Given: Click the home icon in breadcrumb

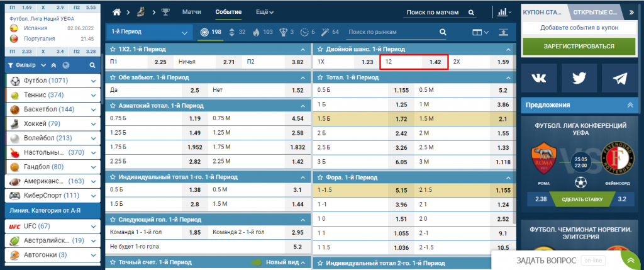Looking at the screenshot, I should click(116, 12).
